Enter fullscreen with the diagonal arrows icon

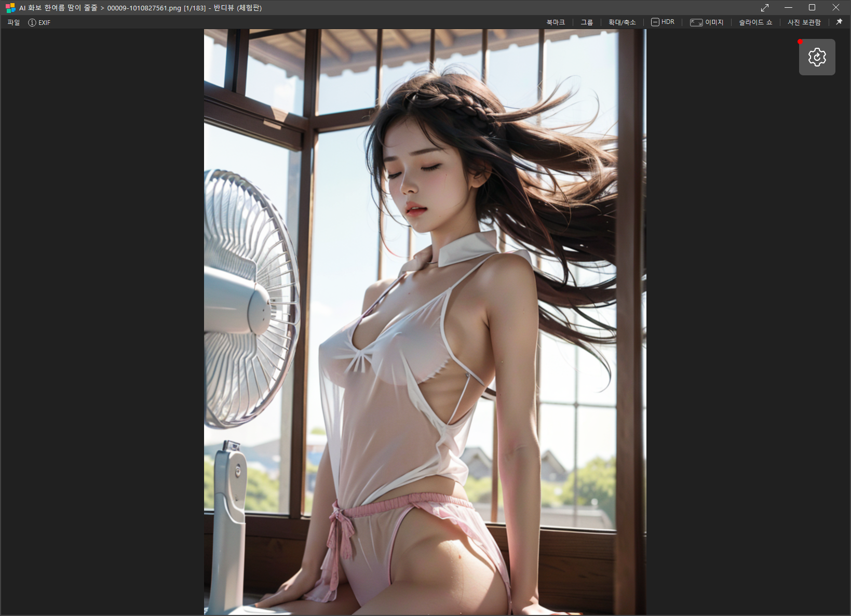[765, 8]
